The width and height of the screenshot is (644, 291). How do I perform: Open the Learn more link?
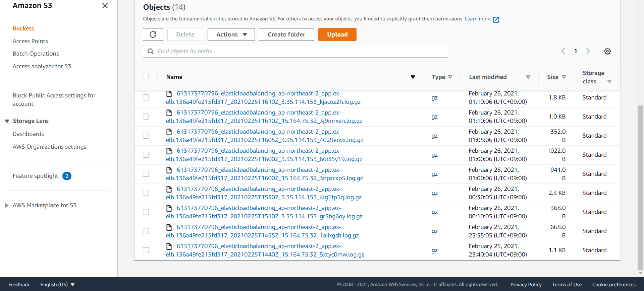tap(478, 19)
